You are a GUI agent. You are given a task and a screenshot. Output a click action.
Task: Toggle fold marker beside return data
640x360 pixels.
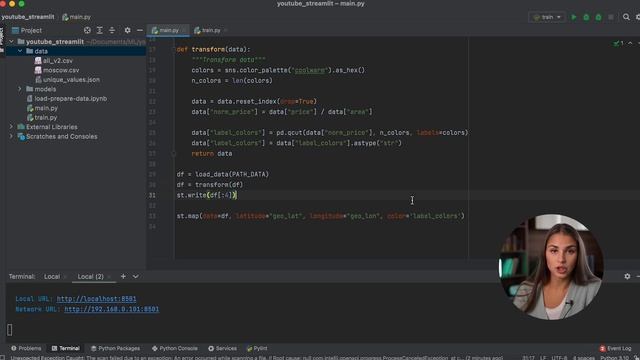click(173, 153)
